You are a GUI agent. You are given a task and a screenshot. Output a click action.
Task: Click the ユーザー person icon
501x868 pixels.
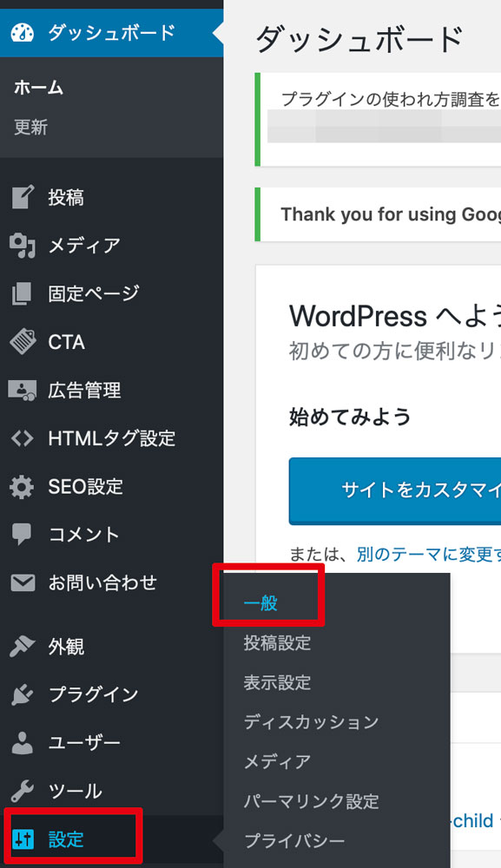tap(23, 742)
